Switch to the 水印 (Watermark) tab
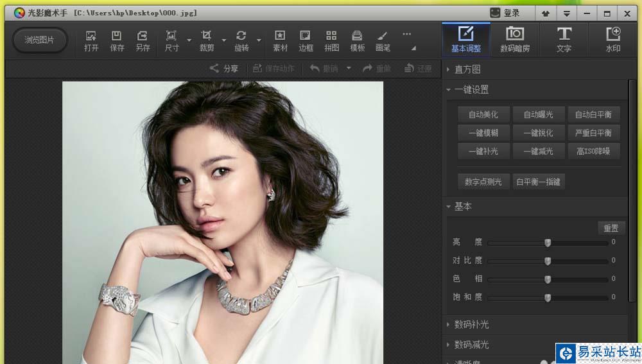The image size is (642, 364). [x=613, y=39]
